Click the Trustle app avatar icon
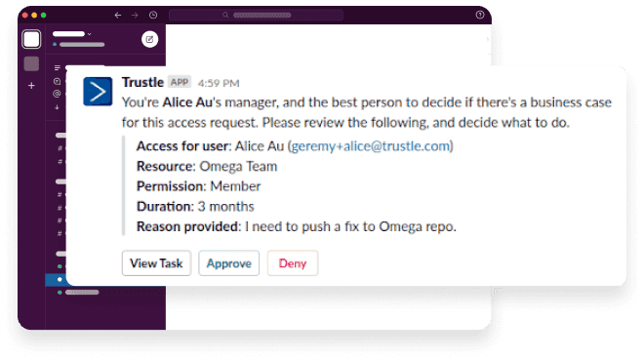644x360 pixels. (x=98, y=91)
